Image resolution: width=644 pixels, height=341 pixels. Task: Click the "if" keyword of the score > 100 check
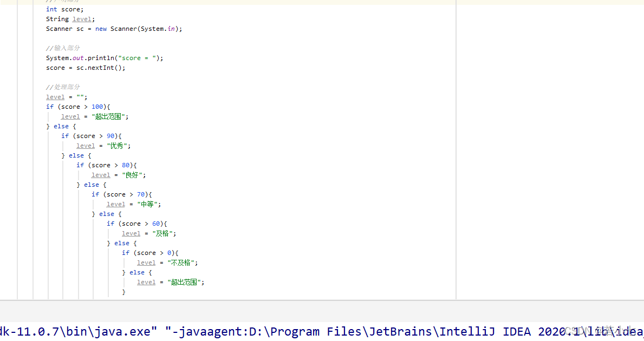[x=50, y=107]
